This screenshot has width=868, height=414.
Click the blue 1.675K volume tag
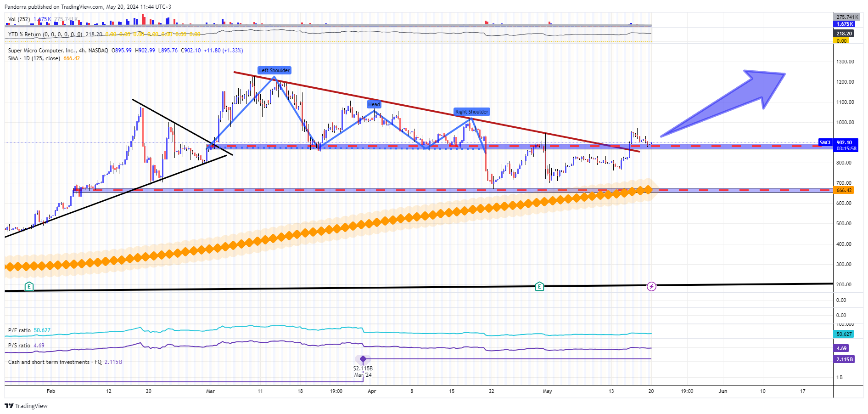pyautogui.click(x=845, y=24)
